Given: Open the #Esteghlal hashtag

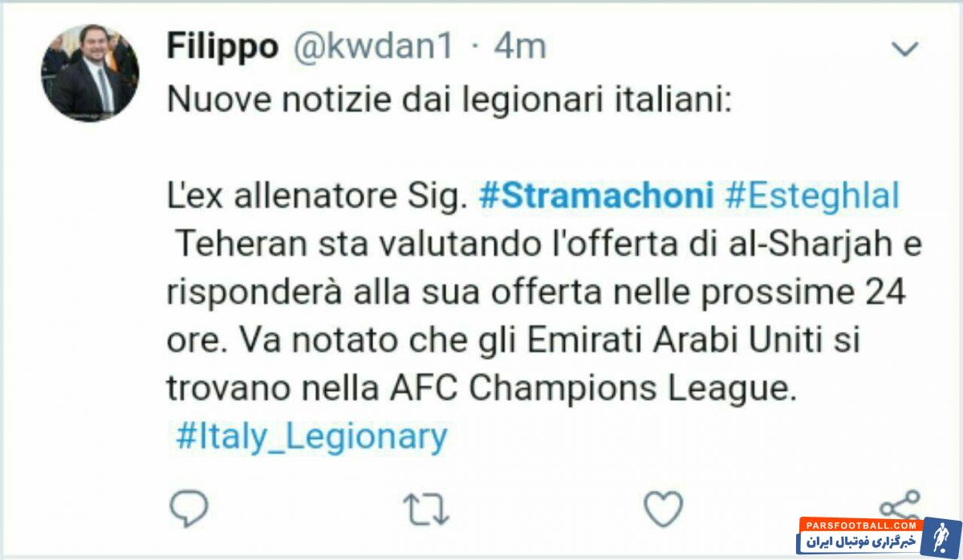Looking at the screenshot, I should [812, 198].
